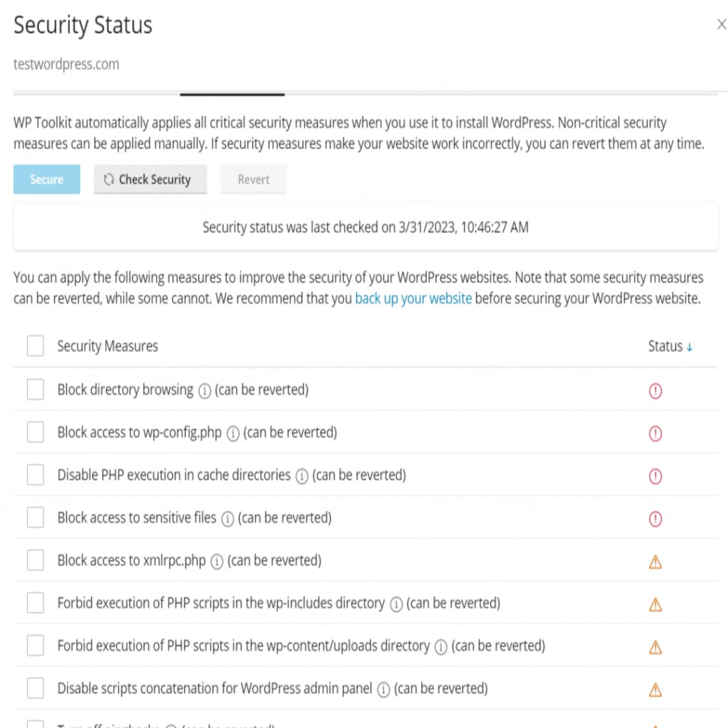The width and height of the screenshot is (728, 728).
Task: Open the back up your website link
Action: pos(413,298)
